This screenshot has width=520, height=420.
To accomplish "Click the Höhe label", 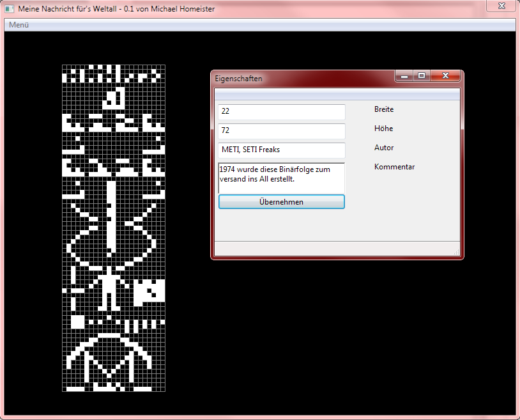I will click(x=383, y=128).
